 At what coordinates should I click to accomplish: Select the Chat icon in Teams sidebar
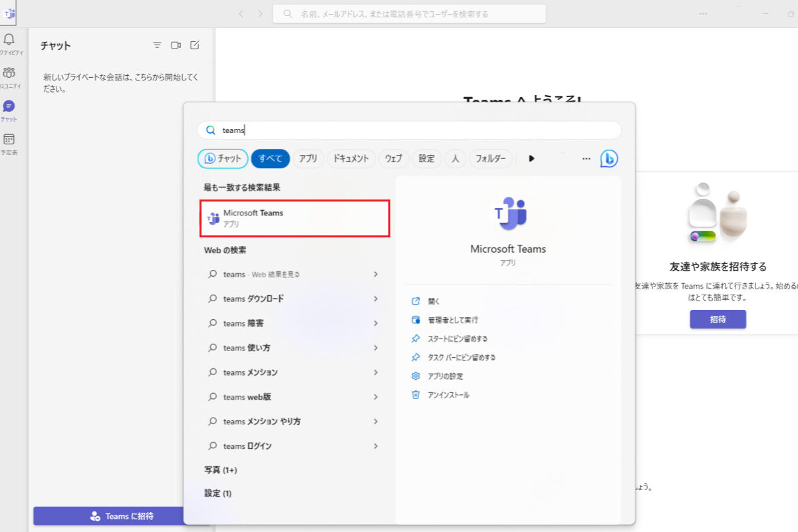pos(9,106)
